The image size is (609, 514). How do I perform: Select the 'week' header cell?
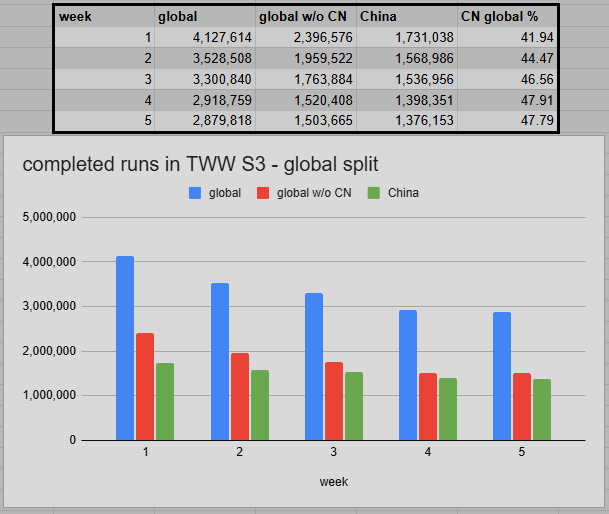[x=104, y=16]
